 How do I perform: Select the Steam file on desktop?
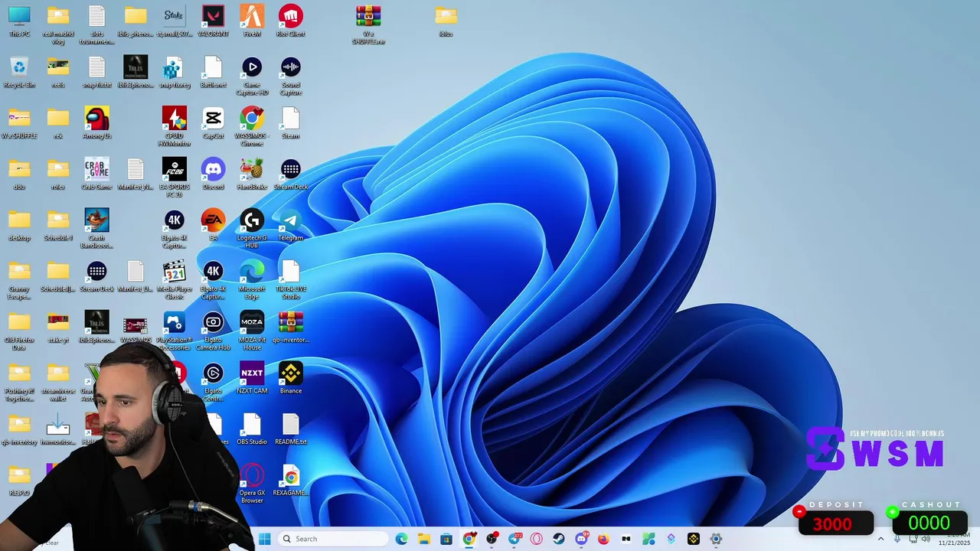click(290, 123)
